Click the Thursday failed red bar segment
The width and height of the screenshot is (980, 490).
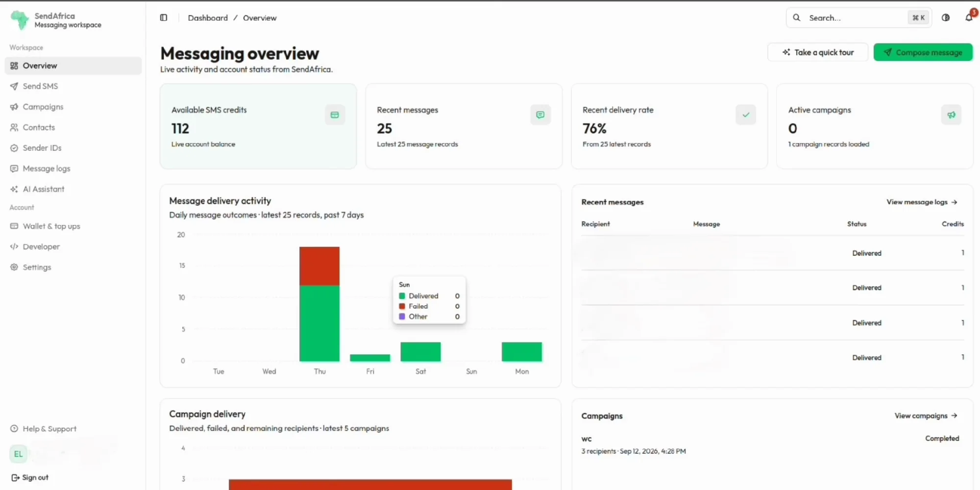319,266
